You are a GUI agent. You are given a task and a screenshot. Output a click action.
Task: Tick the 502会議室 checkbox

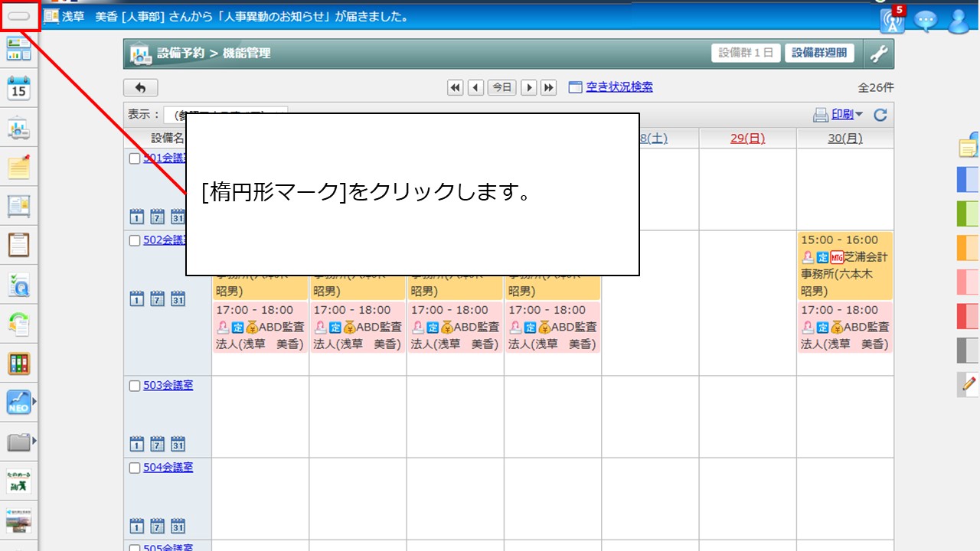[135, 240]
